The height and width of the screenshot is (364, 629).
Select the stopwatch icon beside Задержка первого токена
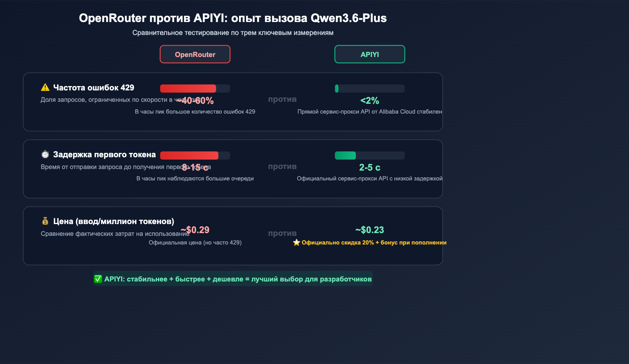tap(44, 154)
